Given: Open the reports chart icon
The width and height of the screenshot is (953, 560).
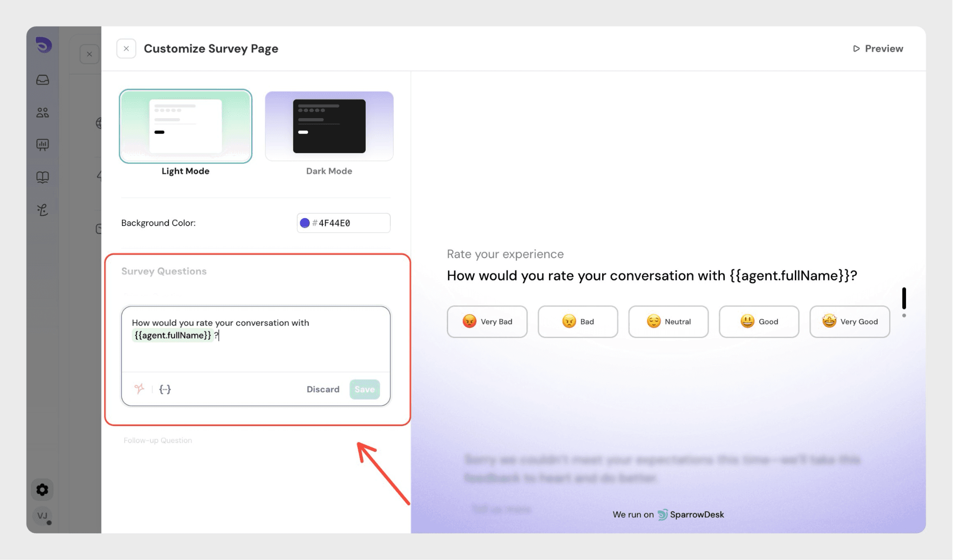Looking at the screenshot, I should coord(42,145).
